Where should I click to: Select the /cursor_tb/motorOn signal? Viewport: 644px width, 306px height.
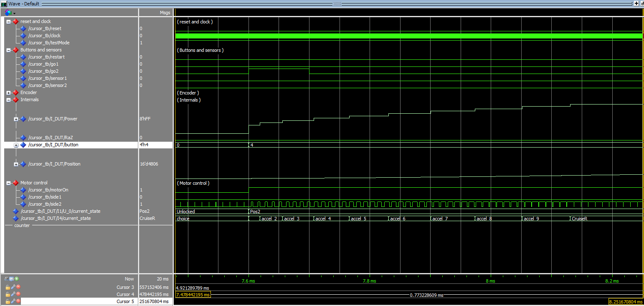click(48, 190)
